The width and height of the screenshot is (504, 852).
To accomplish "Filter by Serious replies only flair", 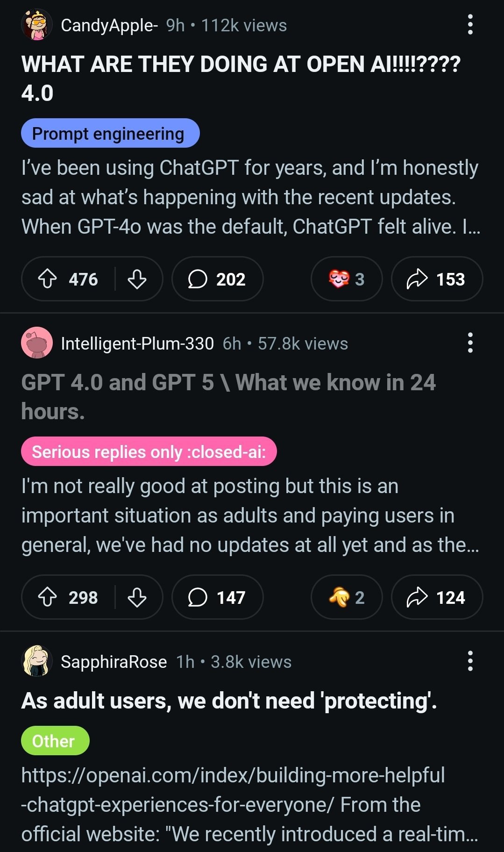I will click(149, 451).
